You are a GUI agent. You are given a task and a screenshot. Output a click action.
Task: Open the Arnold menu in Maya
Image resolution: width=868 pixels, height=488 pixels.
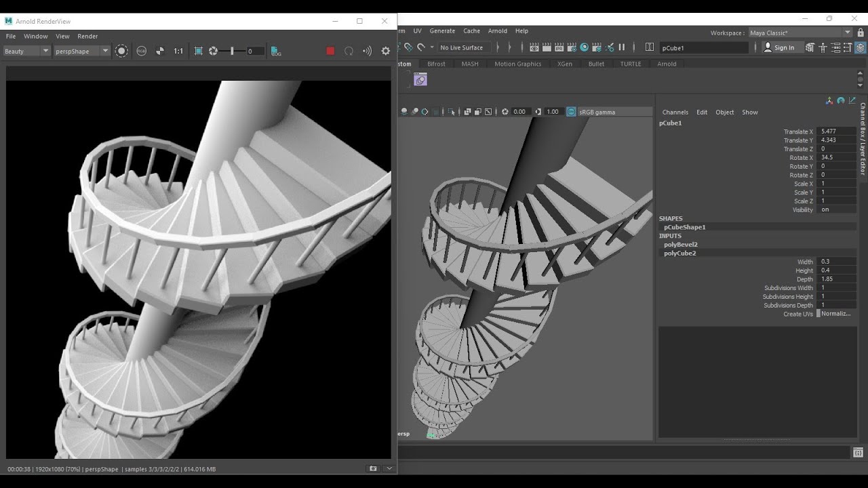(497, 30)
